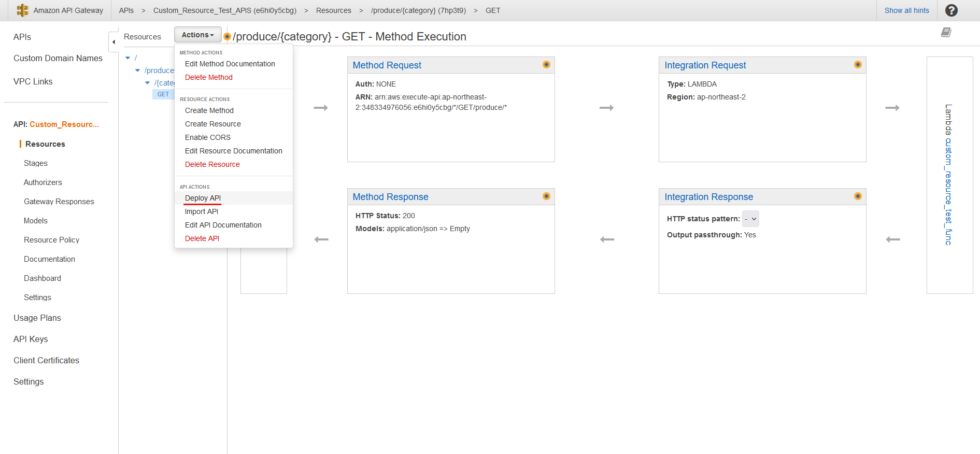
Task: Choose Delete API menu entry
Action: pyautogui.click(x=202, y=238)
